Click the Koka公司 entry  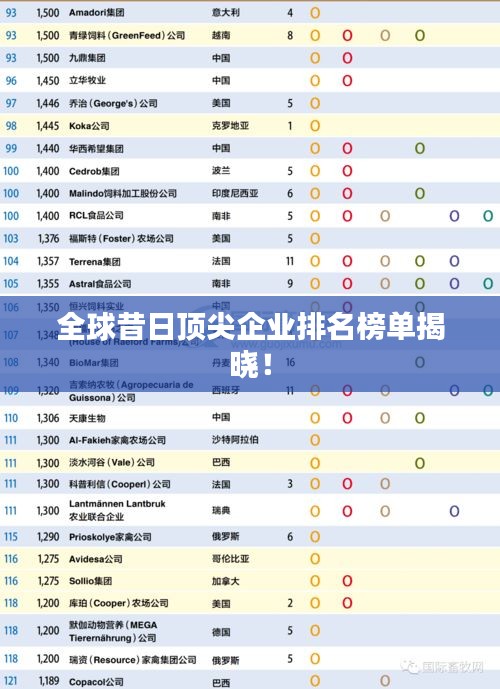coord(89,126)
